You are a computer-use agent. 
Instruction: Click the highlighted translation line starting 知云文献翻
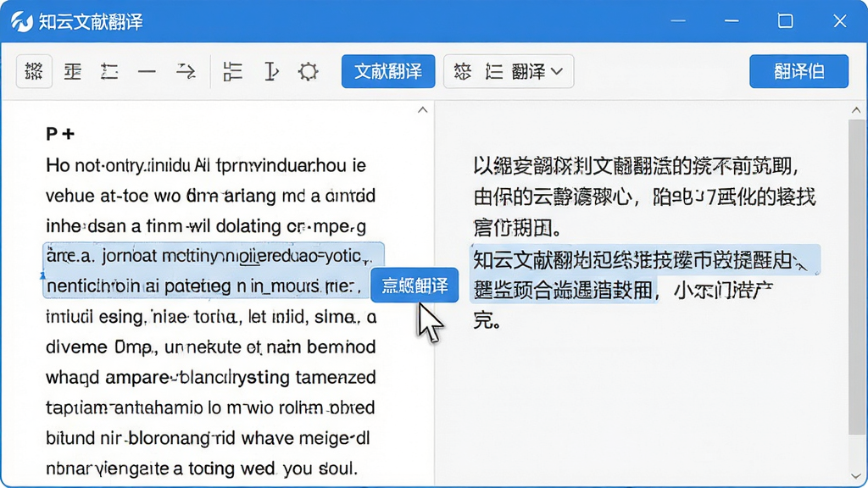pos(645,260)
